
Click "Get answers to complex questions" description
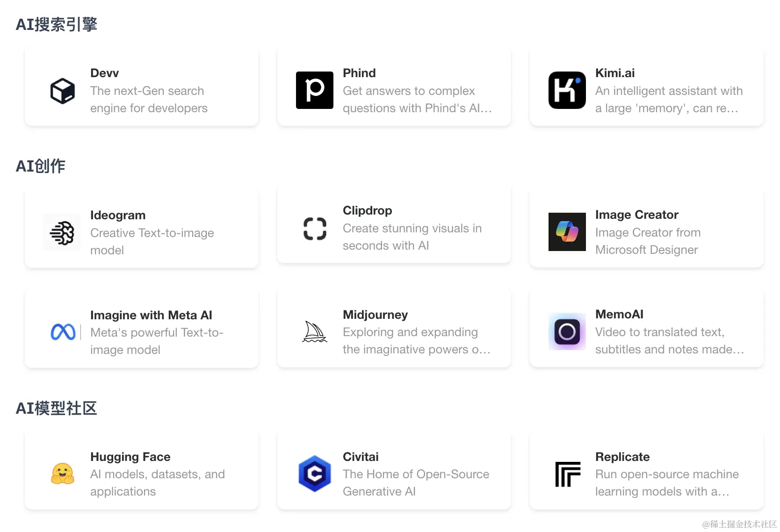tap(417, 100)
